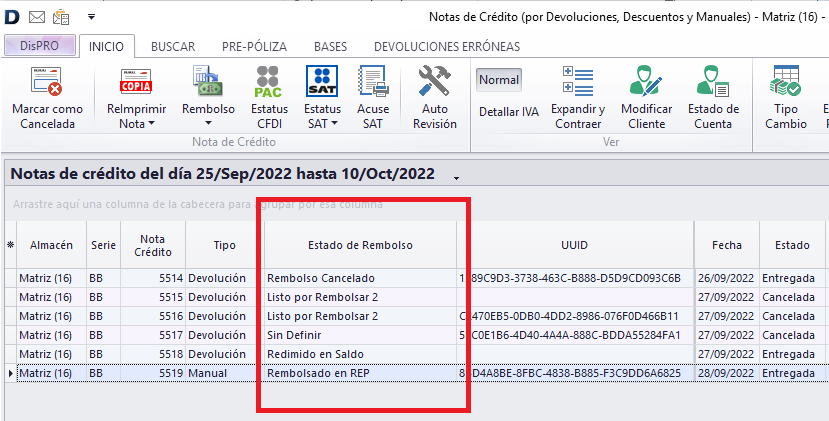829x421 pixels.
Task: Open Modificar Cliente icon
Action: click(646, 81)
